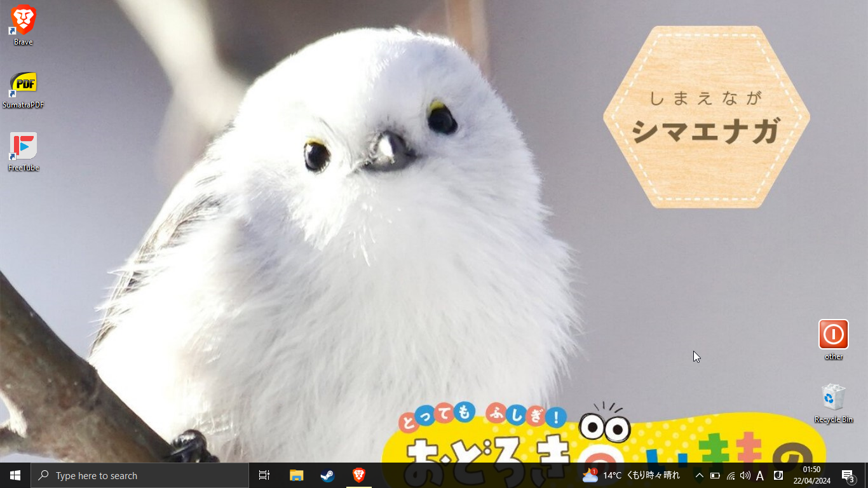The height and width of the screenshot is (488, 868).
Task: Switch to Brave browser on the taskbar
Action: [x=358, y=475]
